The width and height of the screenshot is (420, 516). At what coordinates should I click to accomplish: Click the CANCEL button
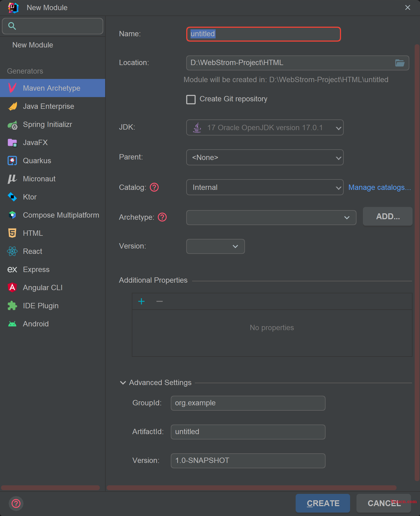383,503
